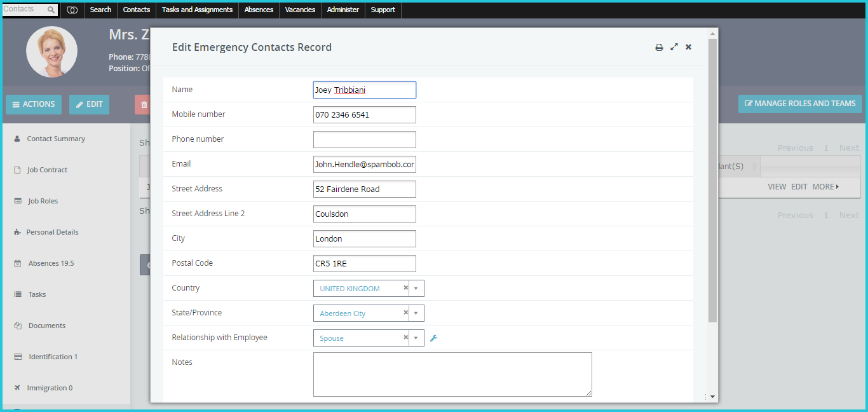This screenshot has height=412, width=868.
Task: Click the wrench icon beside Relationship with Employee
Action: 434,338
